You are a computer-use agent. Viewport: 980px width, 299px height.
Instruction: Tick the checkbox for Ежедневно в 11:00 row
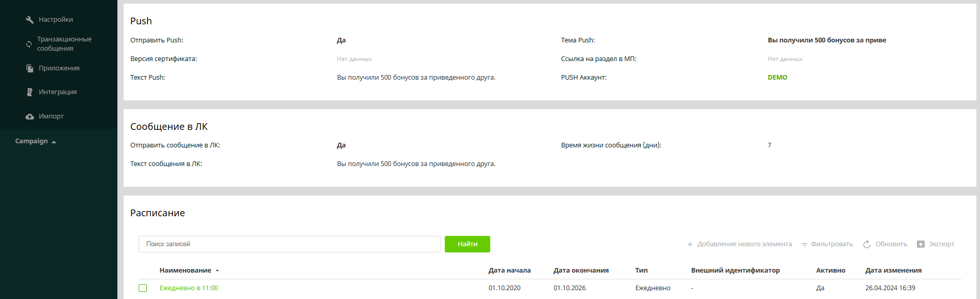pos(143,288)
